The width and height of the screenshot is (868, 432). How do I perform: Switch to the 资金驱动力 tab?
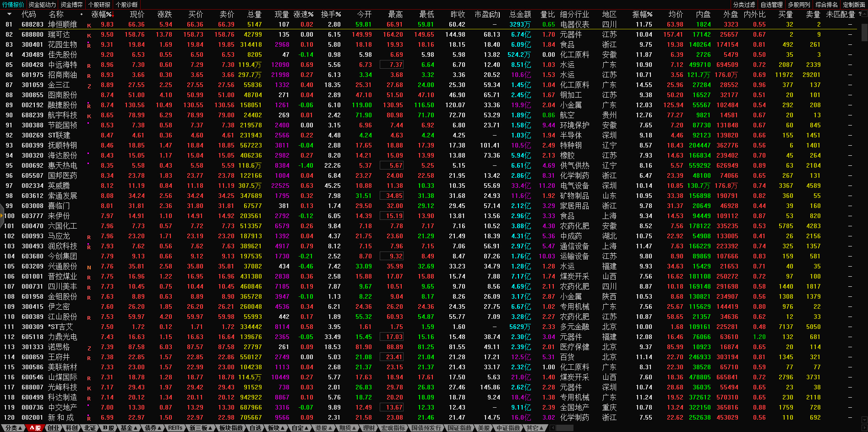[x=42, y=5]
